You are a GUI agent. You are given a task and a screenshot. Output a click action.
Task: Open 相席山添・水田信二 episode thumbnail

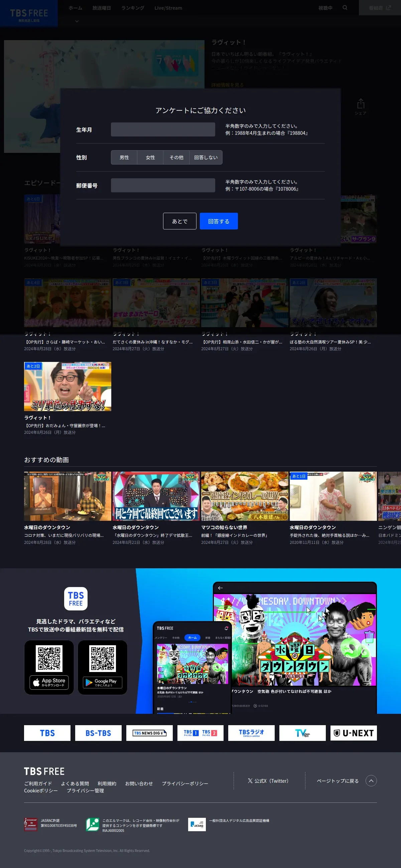pyautogui.click(x=244, y=303)
